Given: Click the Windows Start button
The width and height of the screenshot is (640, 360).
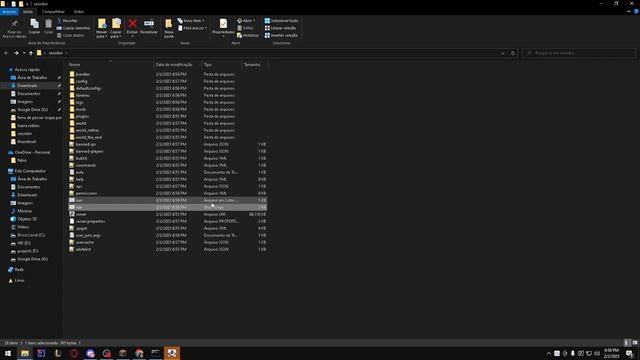Looking at the screenshot, I should pyautogui.click(x=8, y=353).
